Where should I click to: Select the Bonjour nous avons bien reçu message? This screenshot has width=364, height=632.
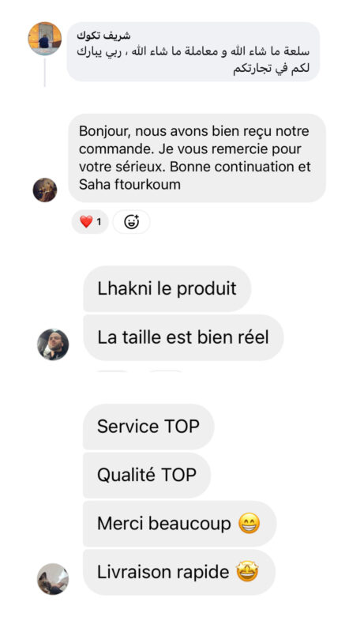[x=197, y=158]
